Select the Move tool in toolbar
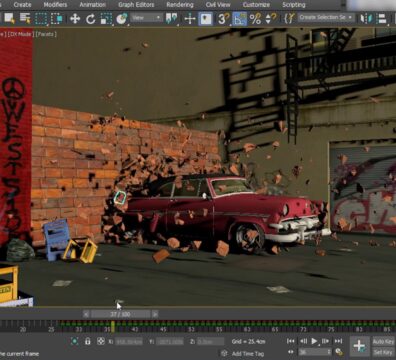 tap(75, 19)
